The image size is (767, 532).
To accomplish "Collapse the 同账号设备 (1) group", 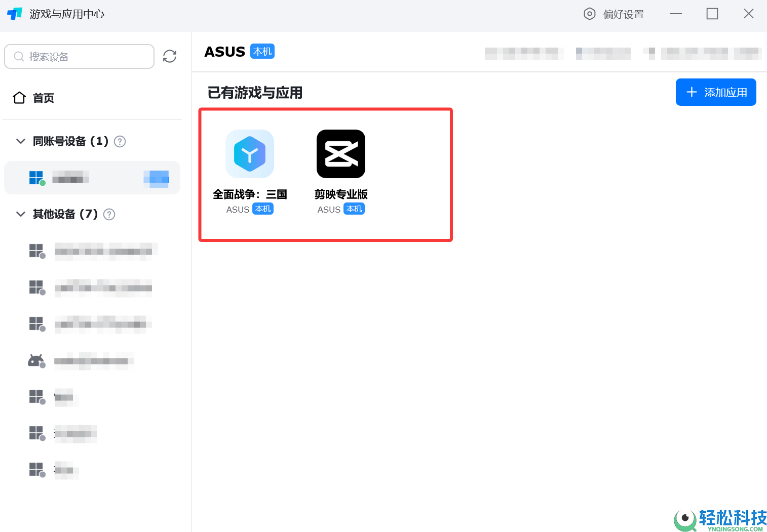I will pos(21,141).
